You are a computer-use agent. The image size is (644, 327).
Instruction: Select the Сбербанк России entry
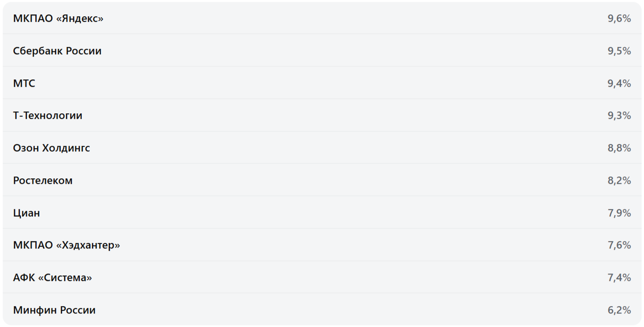(57, 51)
